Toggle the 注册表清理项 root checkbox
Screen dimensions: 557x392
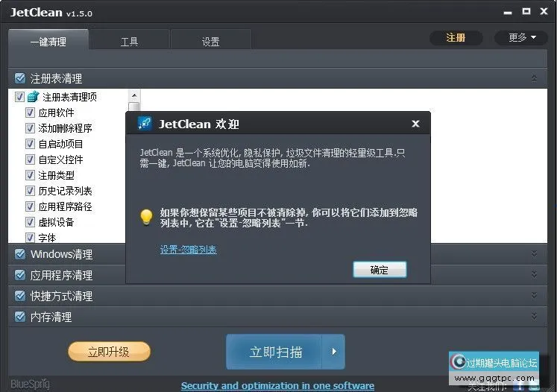tap(19, 97)
